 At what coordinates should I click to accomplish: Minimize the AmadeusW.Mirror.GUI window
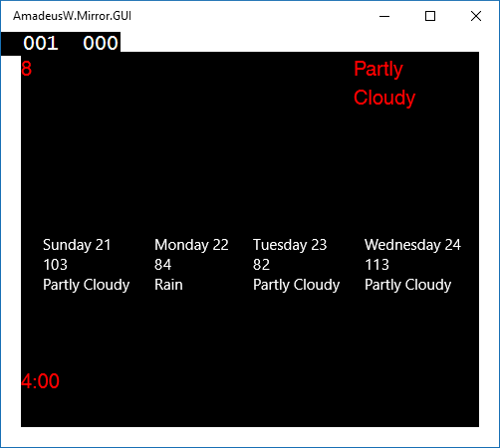pyautogui.click(x=384, y=16)
